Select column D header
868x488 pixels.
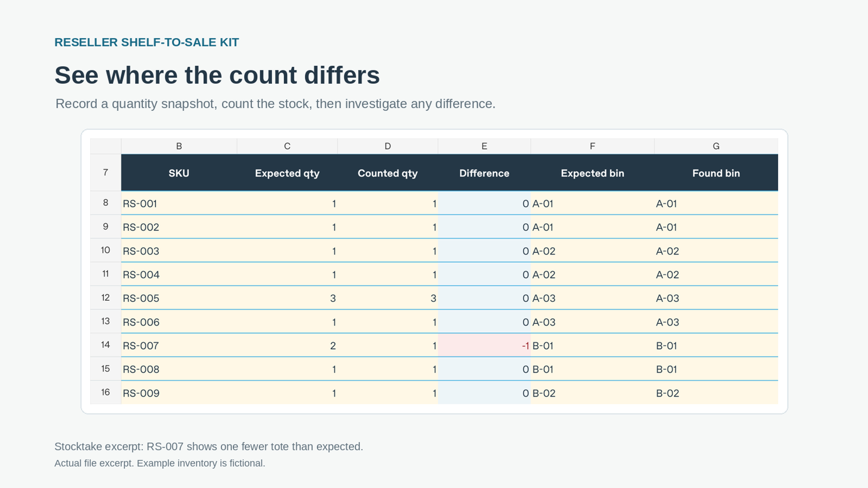(388, 146)
